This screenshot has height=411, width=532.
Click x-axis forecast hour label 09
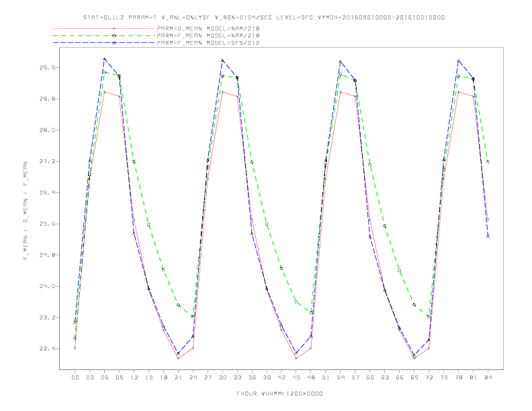pos(119,377)
